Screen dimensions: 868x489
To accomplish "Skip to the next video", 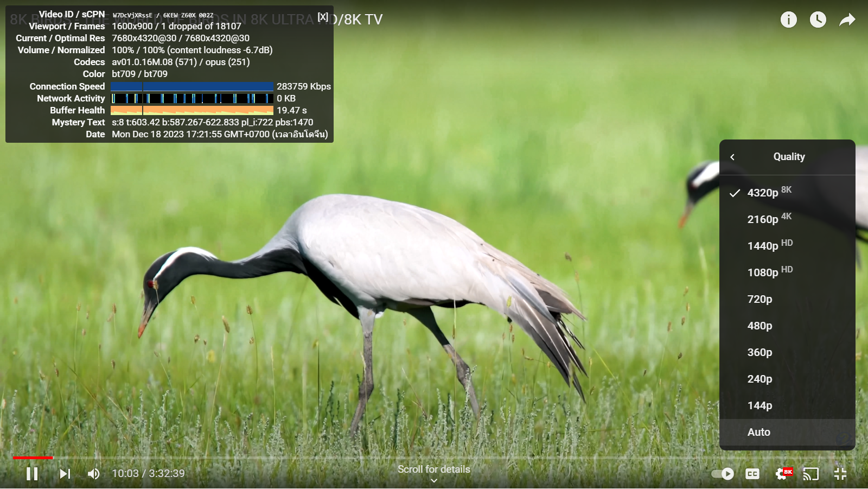I will [65, 474].
